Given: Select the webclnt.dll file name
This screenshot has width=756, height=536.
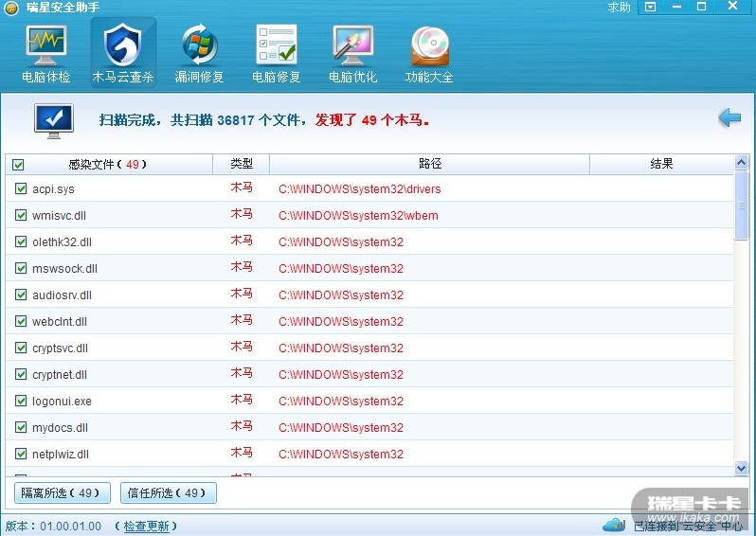Looking at the screenshot, I should click(60, 321).
